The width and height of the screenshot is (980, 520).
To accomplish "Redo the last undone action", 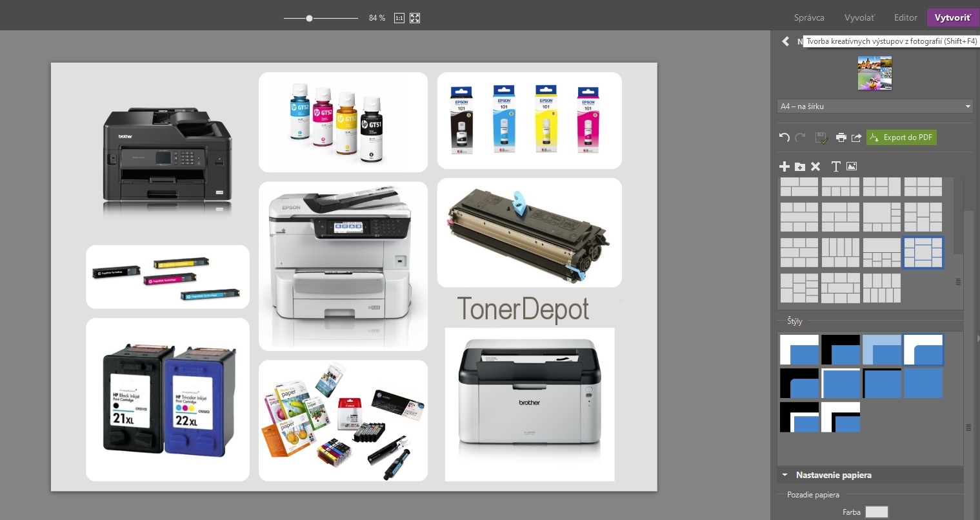I will [801, 137].
